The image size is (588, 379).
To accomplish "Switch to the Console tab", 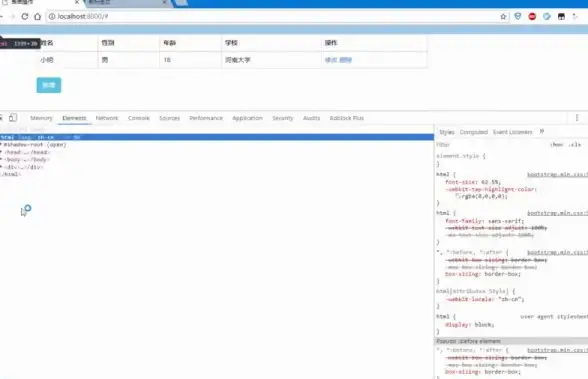I will click(x=139, y=118).
